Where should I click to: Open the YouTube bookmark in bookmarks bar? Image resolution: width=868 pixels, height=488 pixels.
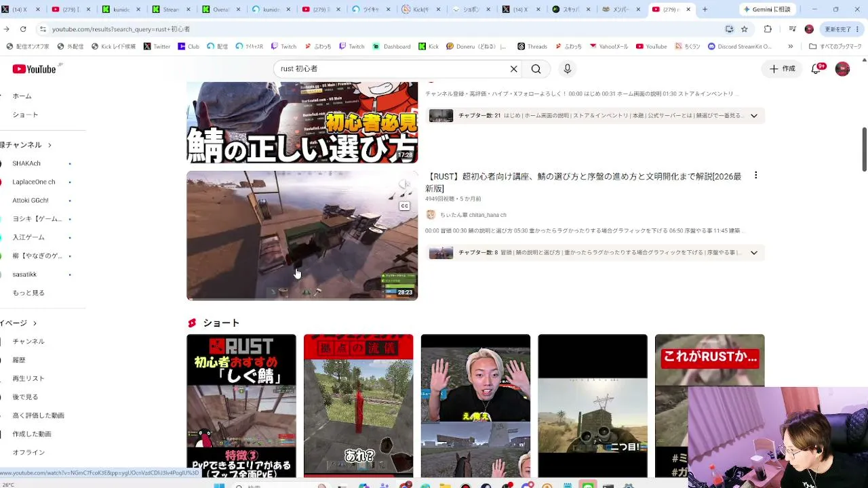(x=651, y=47)
